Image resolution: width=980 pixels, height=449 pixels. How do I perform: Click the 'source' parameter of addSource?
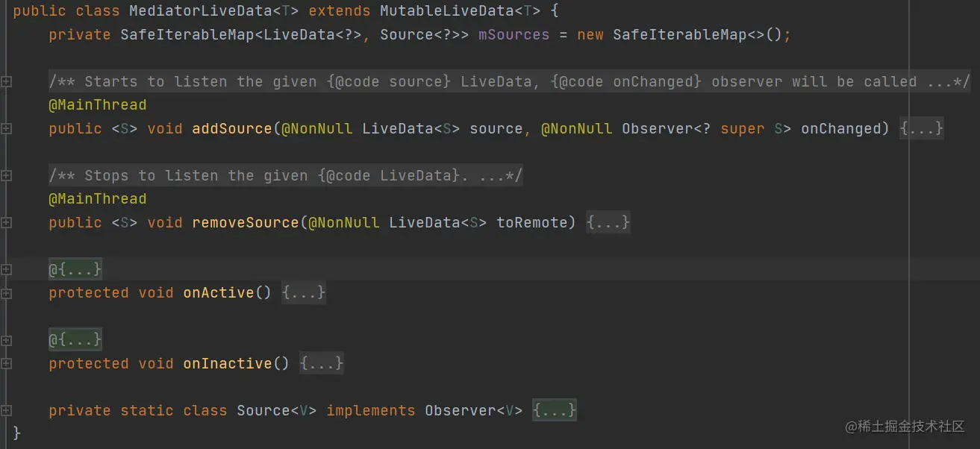[x=496, y=129]
